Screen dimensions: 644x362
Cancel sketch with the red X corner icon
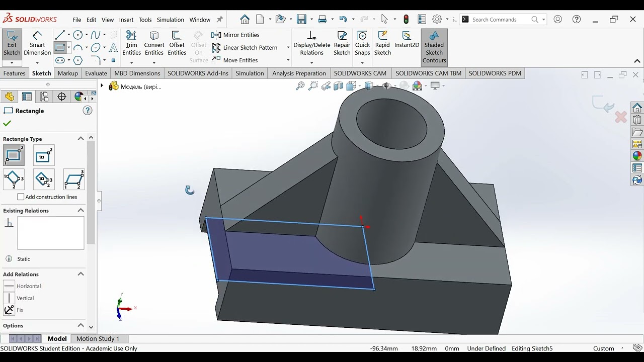[621, 117]
